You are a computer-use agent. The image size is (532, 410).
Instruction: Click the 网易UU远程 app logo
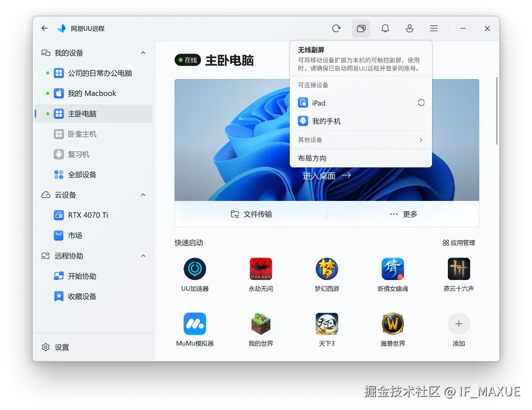(x=62, y=29)
